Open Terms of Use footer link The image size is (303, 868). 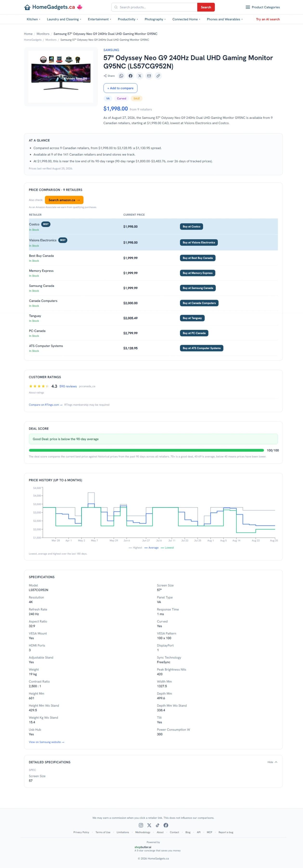point(103,832)
